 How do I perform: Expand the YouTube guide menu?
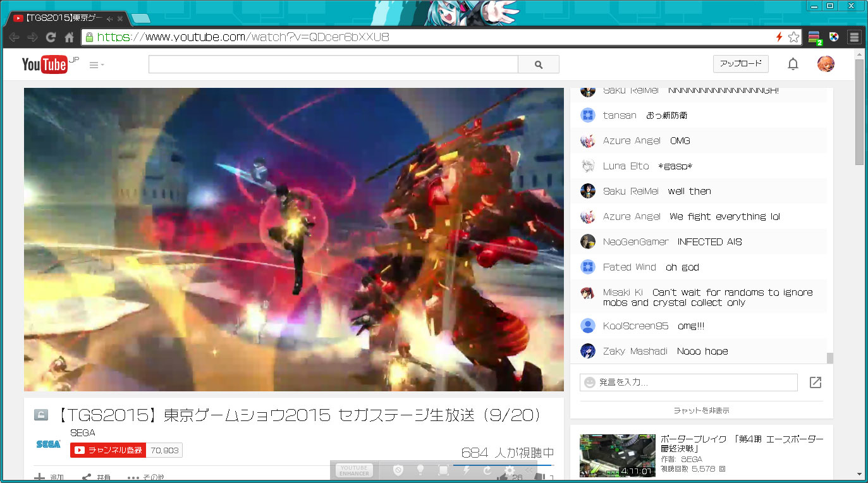(x=97, y=64)
